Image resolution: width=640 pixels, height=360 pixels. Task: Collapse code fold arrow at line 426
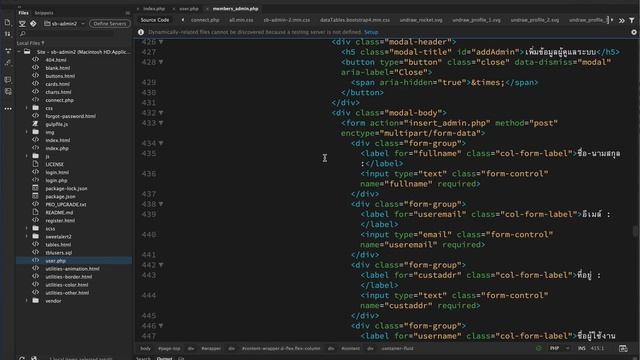[161, 42]
